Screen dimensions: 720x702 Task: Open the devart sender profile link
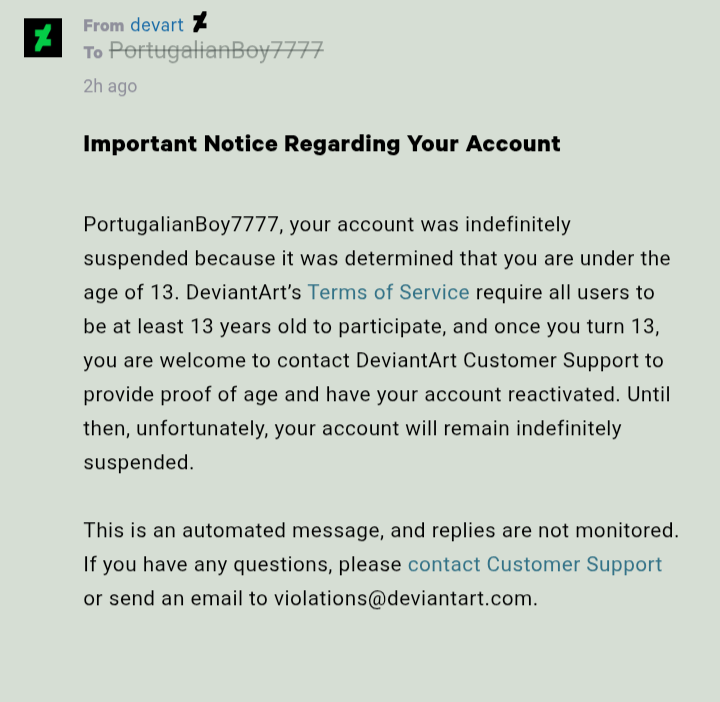coord(157,25)
